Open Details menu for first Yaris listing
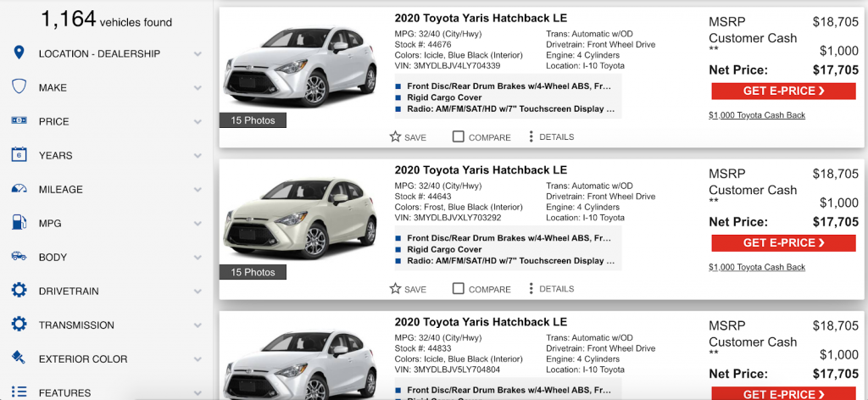The image size is (868, 400). click(x=552, y=136)
